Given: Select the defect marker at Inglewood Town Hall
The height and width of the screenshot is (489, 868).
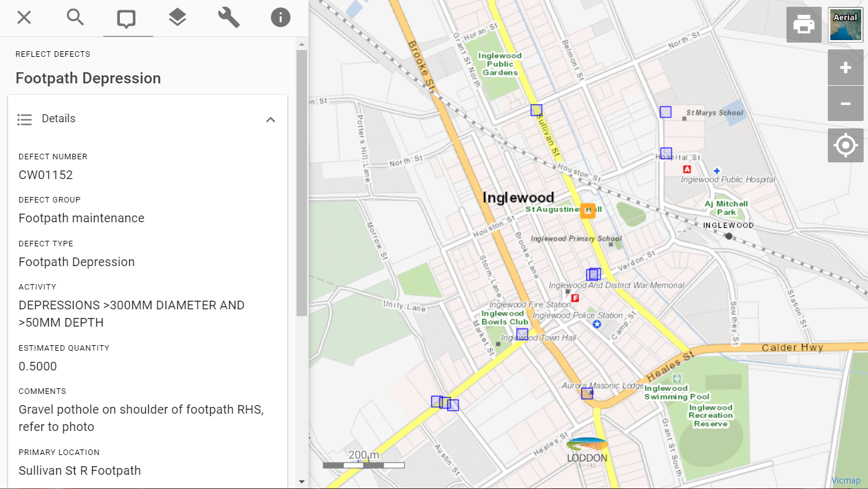Looking at the screenshot, I should tap(522, 334).
